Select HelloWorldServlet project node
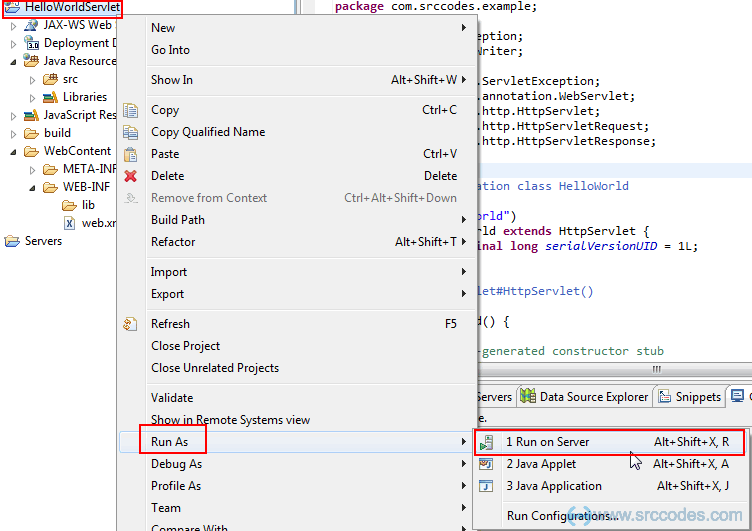 (x=72, y=7)
